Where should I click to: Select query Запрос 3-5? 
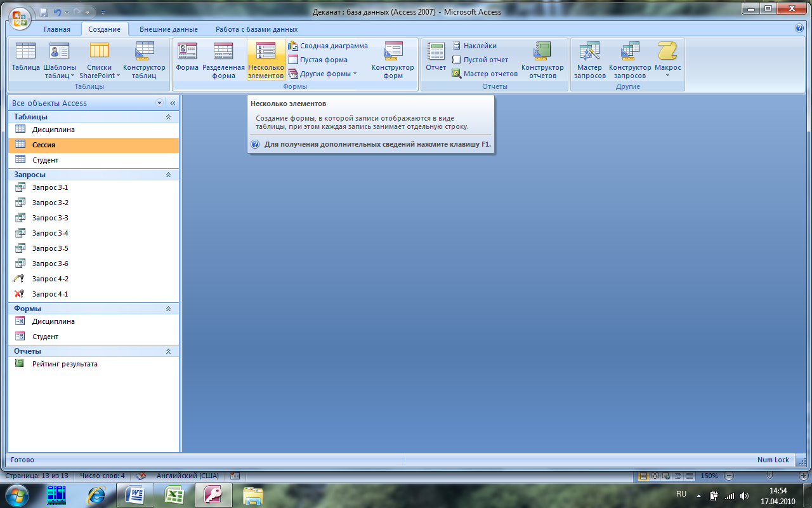click(x=94, y=248)
